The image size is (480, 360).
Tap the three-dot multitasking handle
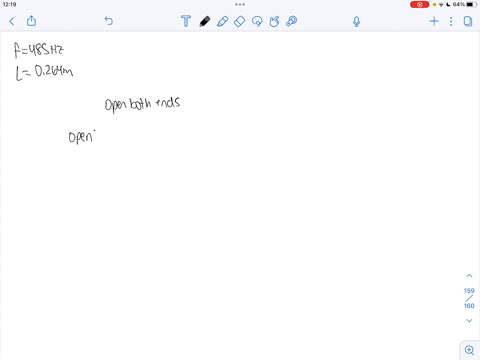coord(240,4)
